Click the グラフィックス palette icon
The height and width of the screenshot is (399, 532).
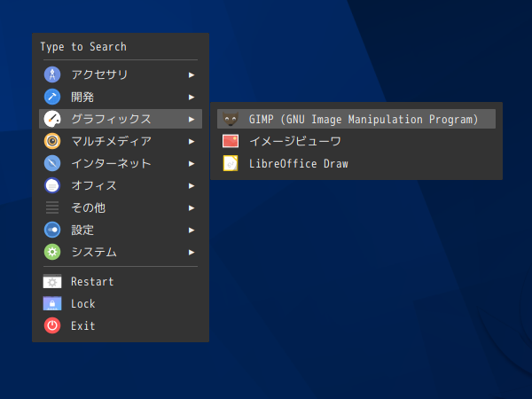[52, 119]
